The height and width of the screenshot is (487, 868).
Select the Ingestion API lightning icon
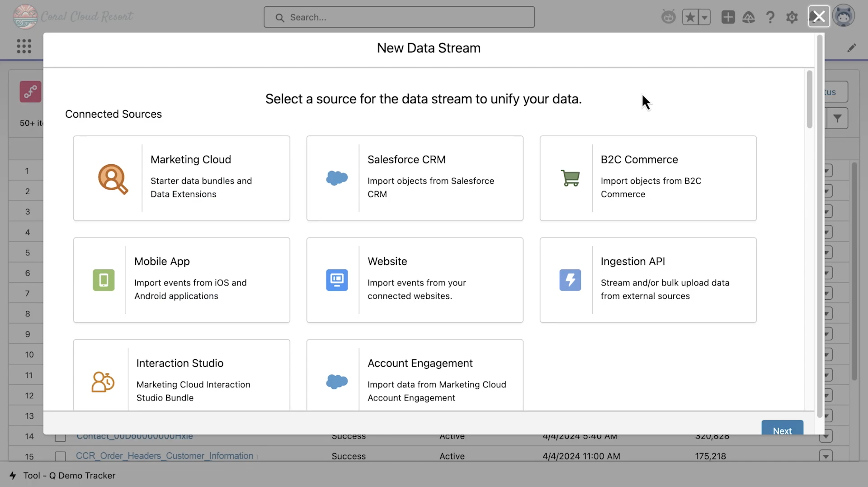(570, 280)
